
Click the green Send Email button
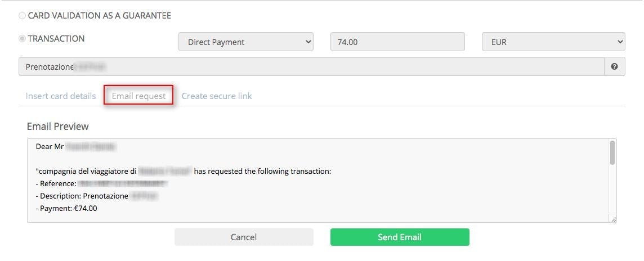click(x=400, y=237)
